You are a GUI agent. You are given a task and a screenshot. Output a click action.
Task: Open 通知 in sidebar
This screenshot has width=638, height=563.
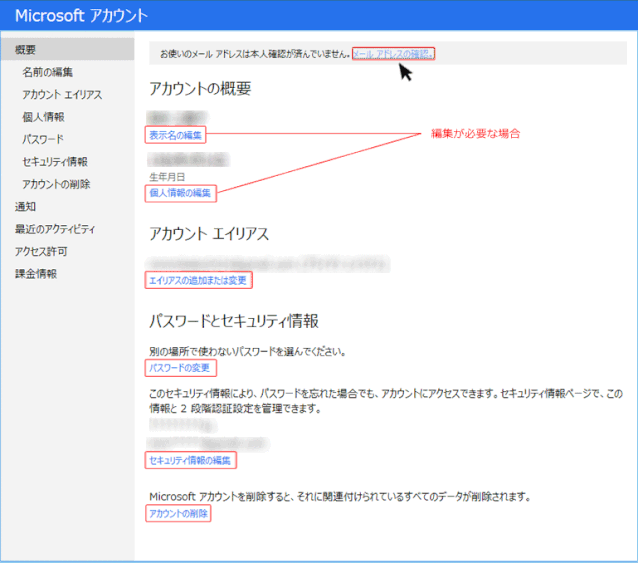pyautogui.click(x=25, y=207)
